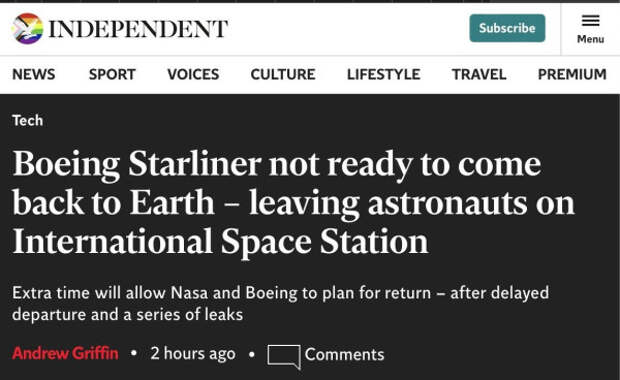Open the NEWS section
This screenshot has width=620, height=380.
[x=34, y=74]
